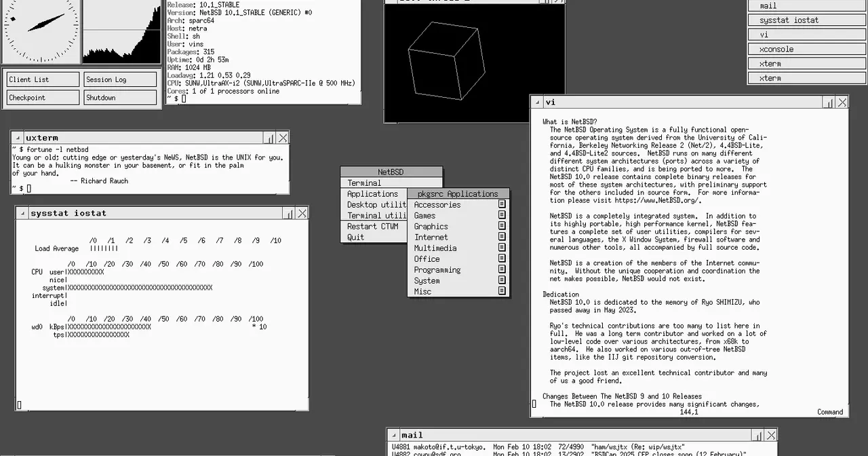The image size is (868, 456).
Task: Select Quit in the NetBSD menu
Action: click(x=374, y=237)
